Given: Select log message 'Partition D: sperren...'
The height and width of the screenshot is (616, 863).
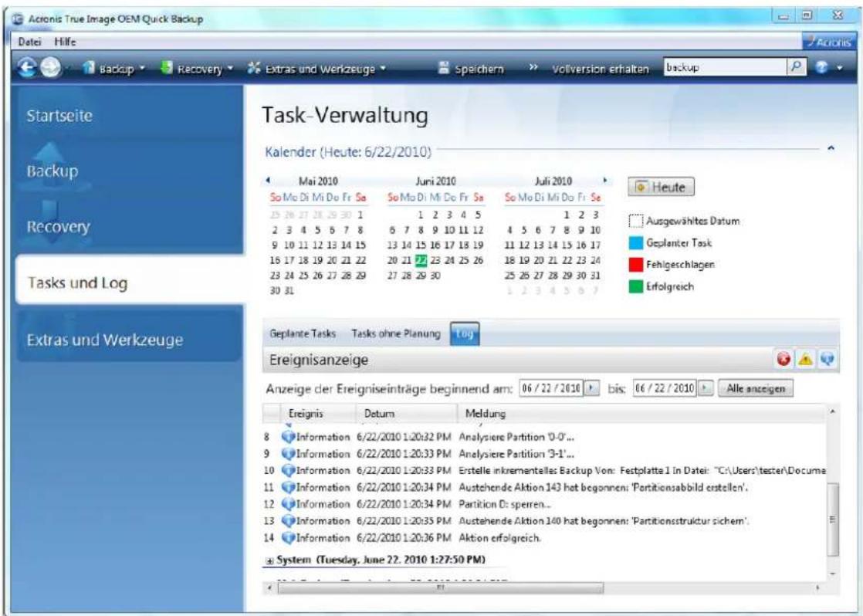Looking at the screenshot, I should click(505, 504).
